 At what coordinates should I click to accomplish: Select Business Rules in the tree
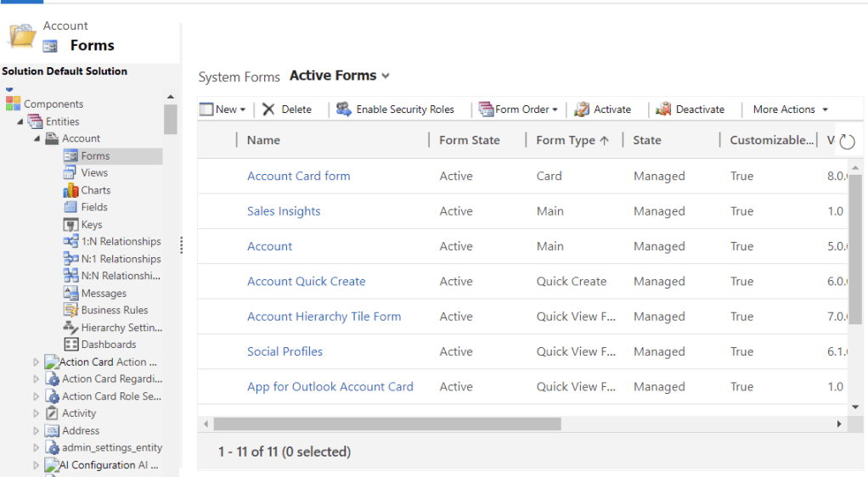tap(114, 310)
